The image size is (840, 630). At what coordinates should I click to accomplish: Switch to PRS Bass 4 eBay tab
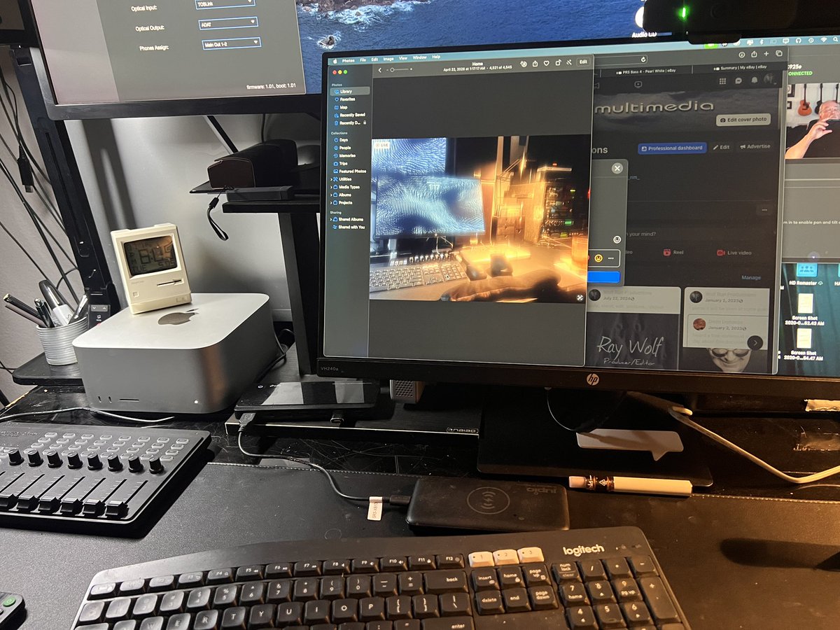click(646, 71)
